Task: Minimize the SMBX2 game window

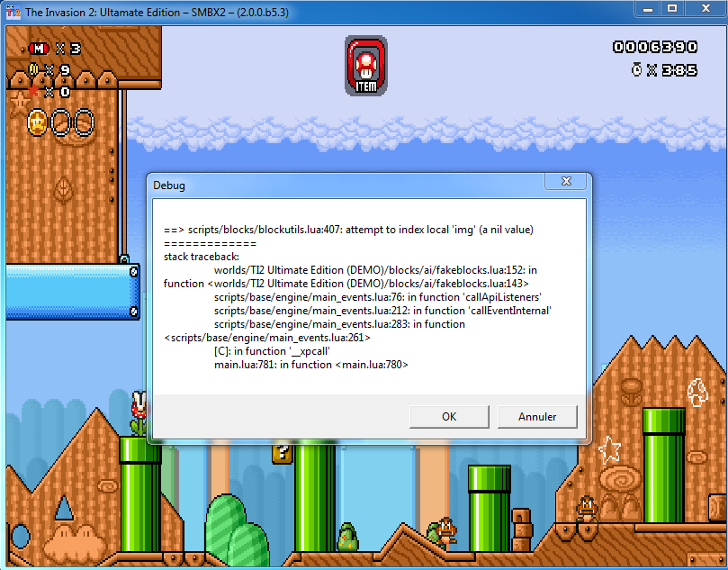Action: [648, 9]
